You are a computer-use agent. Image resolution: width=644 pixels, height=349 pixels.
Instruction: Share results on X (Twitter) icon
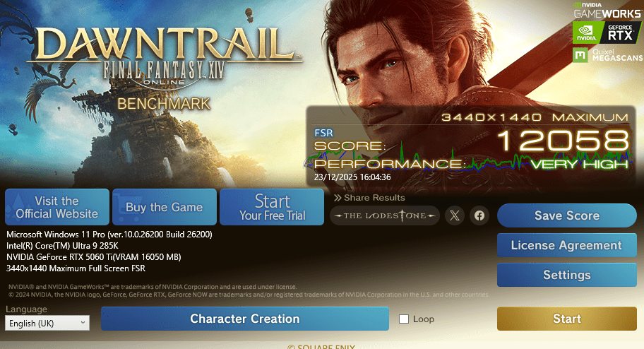pyautogui.click(x=455, y=215)
